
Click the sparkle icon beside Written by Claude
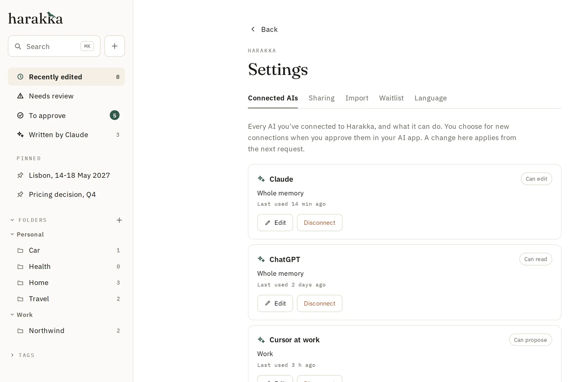(21, 134)
